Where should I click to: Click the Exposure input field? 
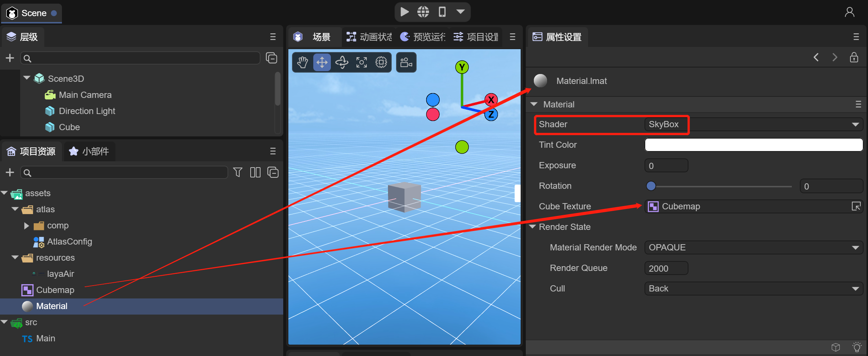pyautogui.click(x=666, y=166)
